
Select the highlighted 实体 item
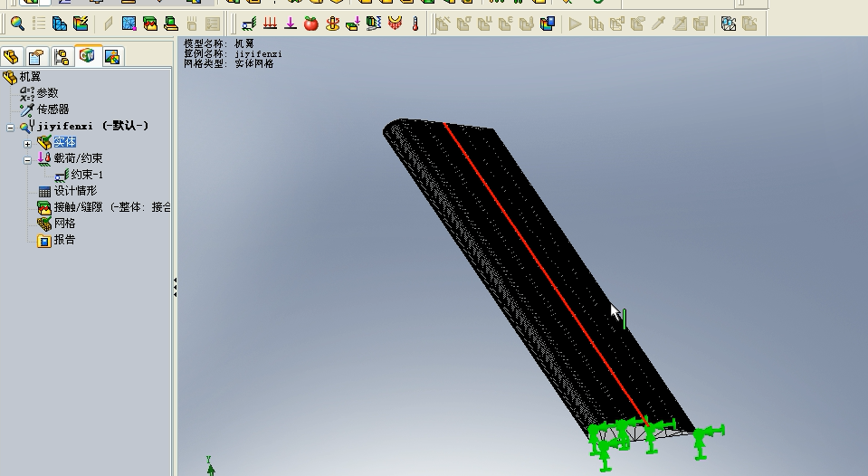coord(65,142)
